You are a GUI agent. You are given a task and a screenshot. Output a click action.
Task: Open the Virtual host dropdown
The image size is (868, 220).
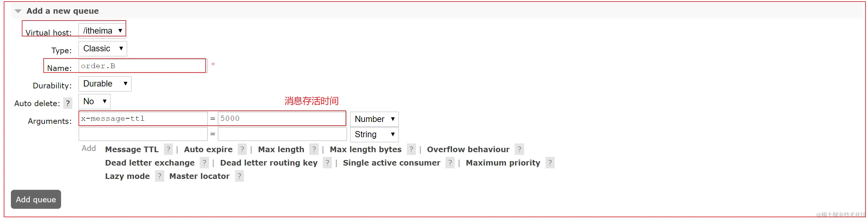click(103, 30)
